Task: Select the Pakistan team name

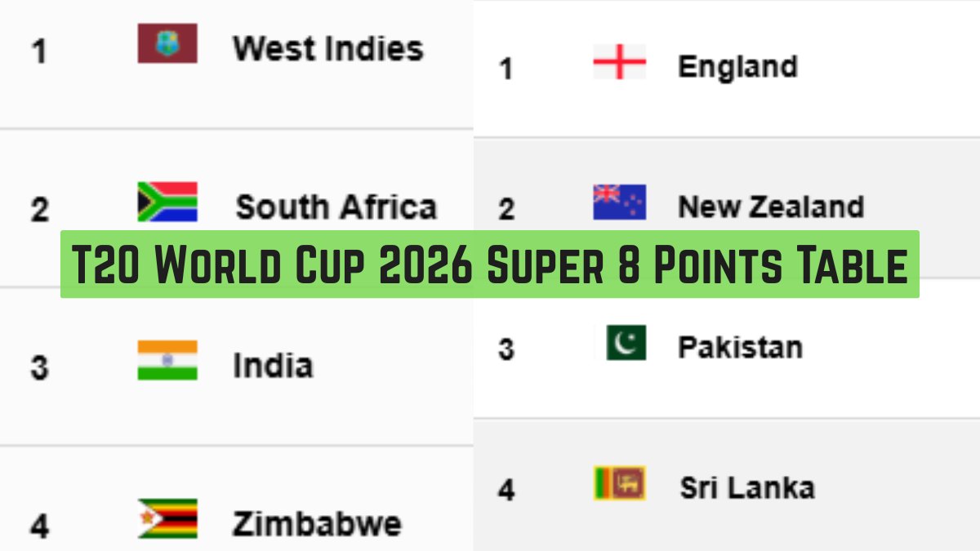Action: [x=740, y=348]
